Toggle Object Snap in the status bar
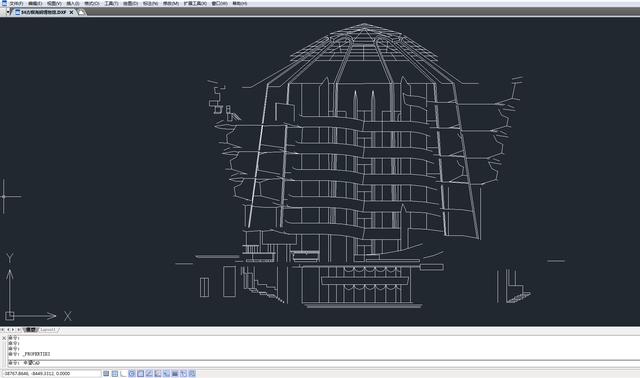The width and height of the screenshot is (640, 378). (x=140, y=374)
